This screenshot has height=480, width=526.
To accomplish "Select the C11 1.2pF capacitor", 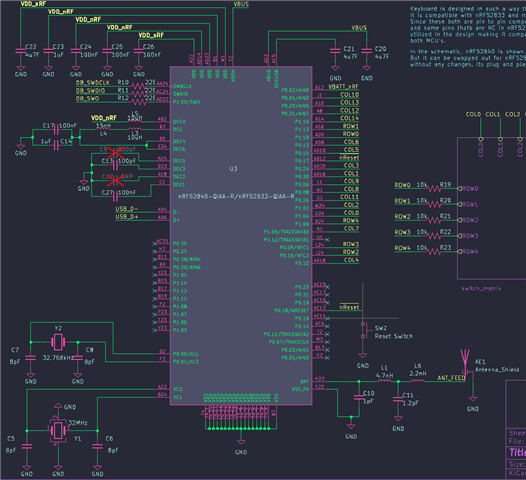I will click(x=398, y=399).
